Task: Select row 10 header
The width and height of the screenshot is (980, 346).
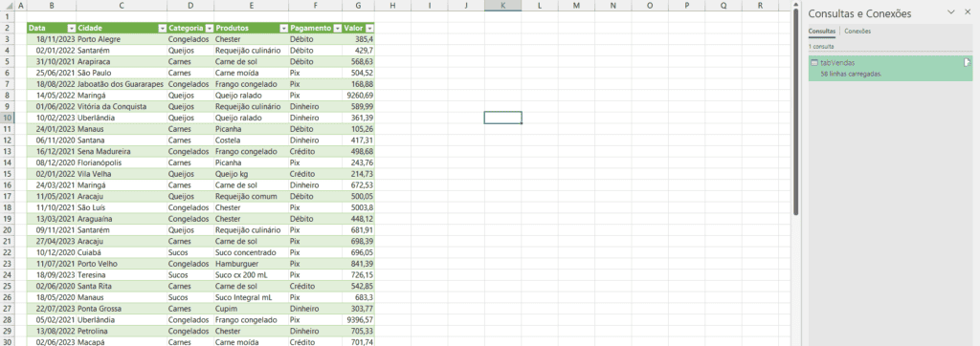Action: (7, 118)
